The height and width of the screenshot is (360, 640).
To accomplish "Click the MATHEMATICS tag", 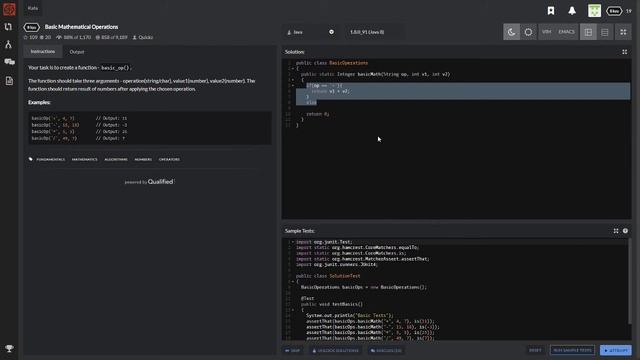I will point(84,159).
